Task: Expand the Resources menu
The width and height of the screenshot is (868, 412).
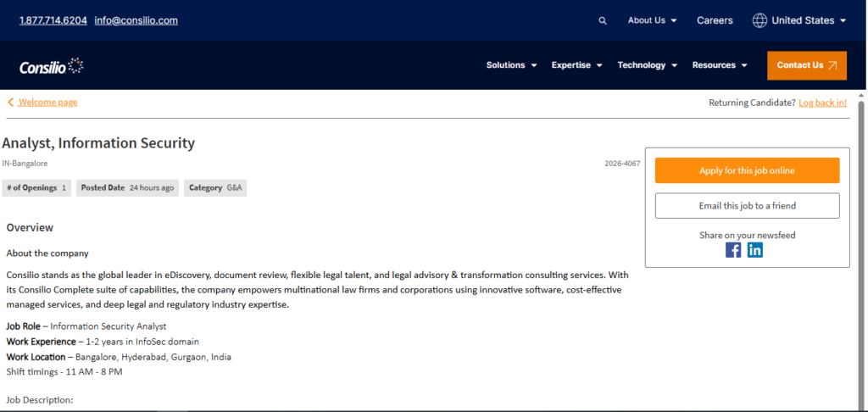Action: (720, 65)
